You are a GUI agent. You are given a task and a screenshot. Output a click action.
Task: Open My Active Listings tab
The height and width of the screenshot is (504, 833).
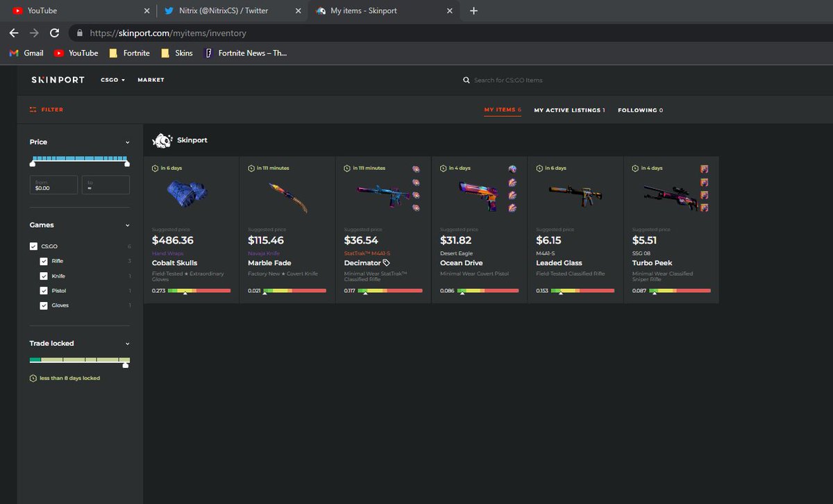tap(569, 110)
